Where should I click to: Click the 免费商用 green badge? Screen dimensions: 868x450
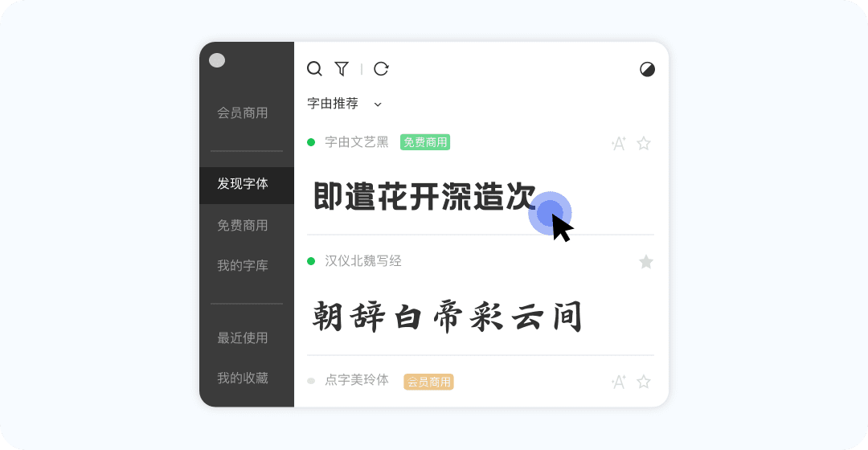pos(425,142)
